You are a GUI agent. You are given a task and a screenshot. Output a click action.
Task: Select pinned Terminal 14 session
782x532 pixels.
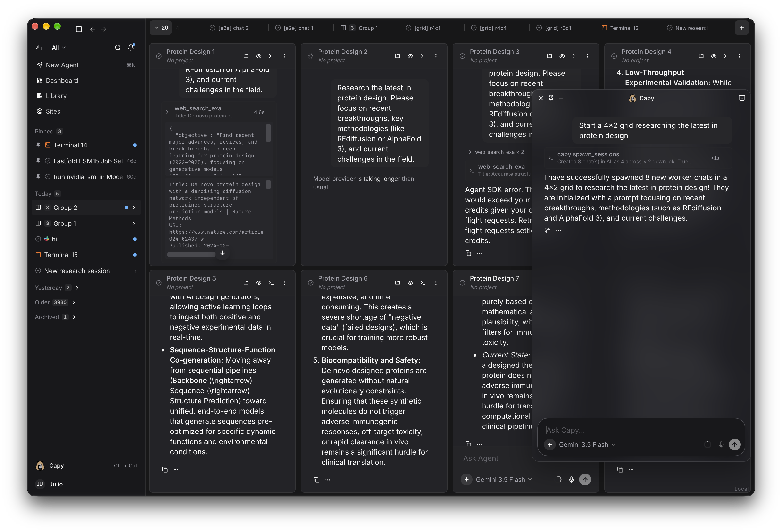point(86,145)
